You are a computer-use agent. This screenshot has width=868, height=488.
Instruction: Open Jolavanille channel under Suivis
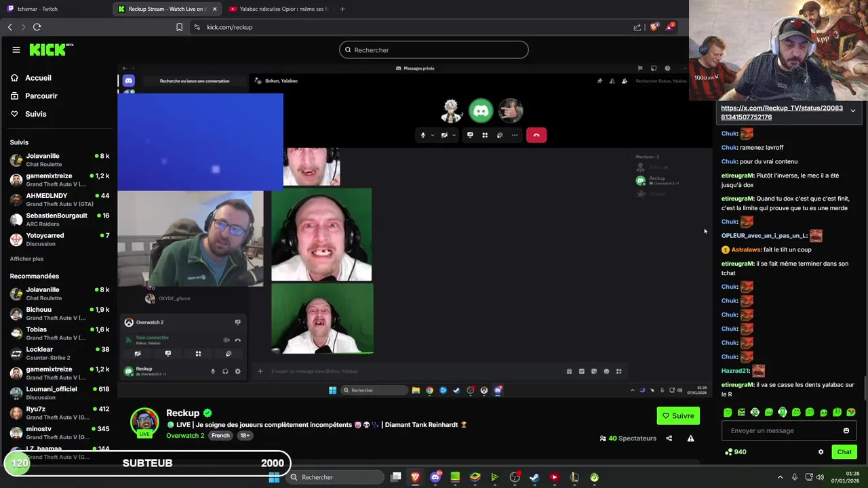tap(60, 160)
